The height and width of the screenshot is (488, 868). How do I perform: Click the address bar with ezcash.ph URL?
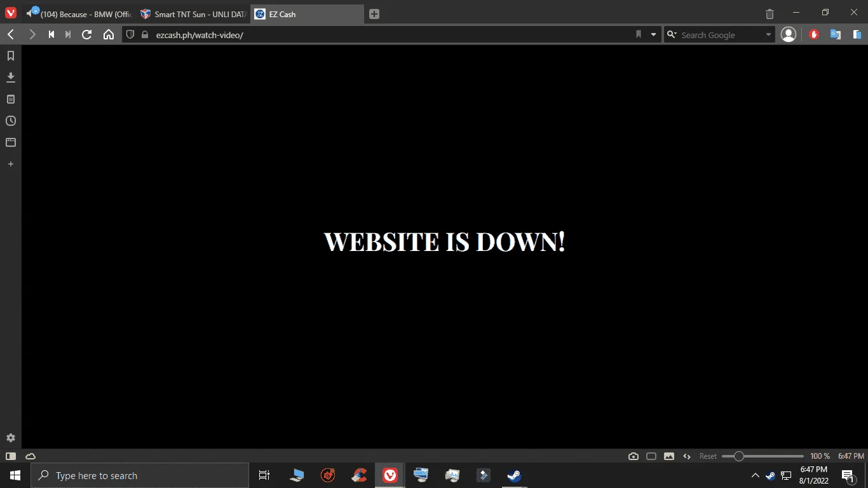coord(391,35)
